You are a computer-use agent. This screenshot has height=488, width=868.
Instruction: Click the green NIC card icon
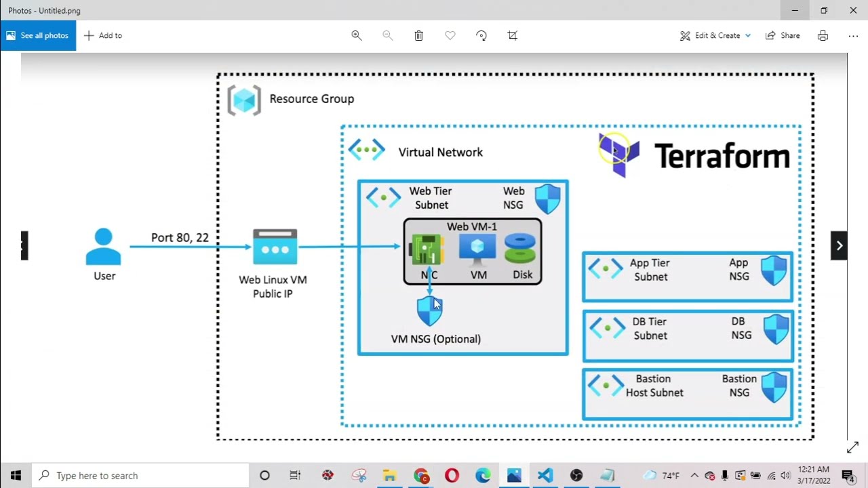427,249
